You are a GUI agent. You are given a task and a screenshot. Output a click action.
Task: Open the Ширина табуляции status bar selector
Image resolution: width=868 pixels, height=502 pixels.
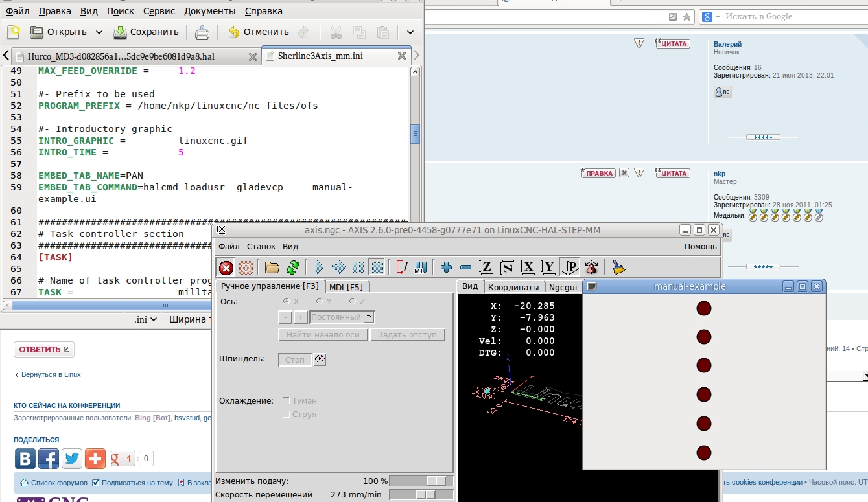(x=191, y=319)
